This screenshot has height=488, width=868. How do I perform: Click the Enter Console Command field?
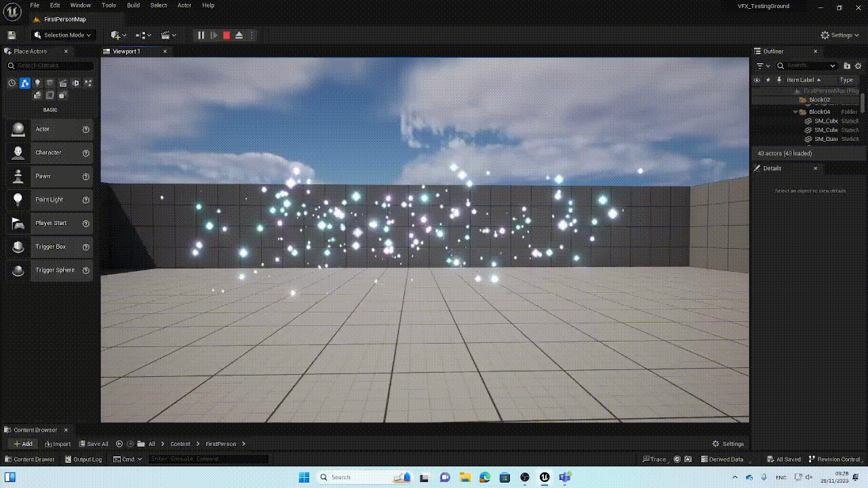coord(208,459)
